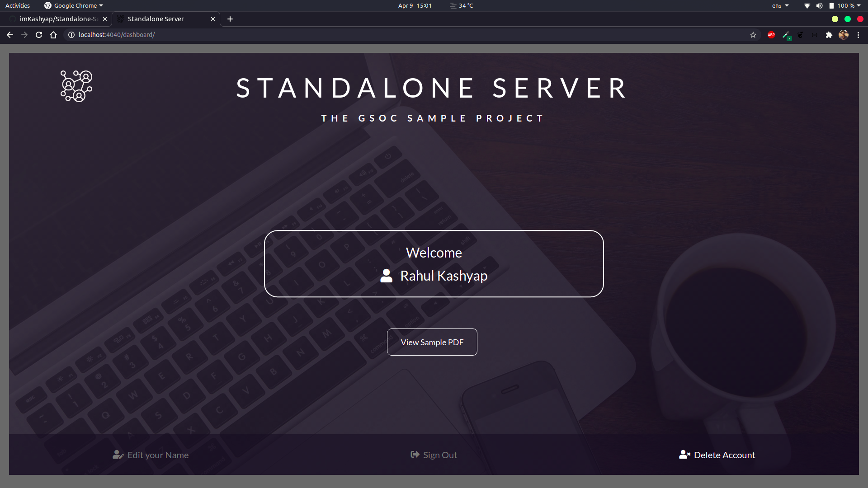
Task: Switch to the imKashyap/Standalone-Server tab
Action: coord(58,19)
